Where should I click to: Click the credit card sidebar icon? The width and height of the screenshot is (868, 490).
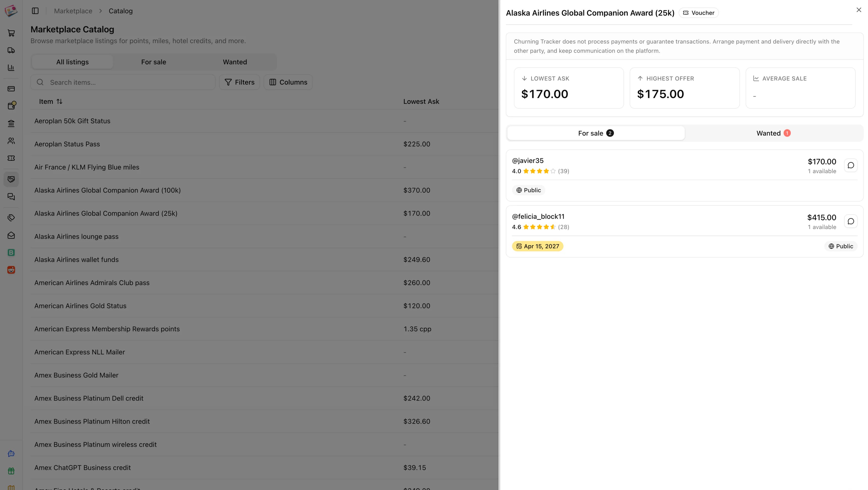(x=11, y=89)
